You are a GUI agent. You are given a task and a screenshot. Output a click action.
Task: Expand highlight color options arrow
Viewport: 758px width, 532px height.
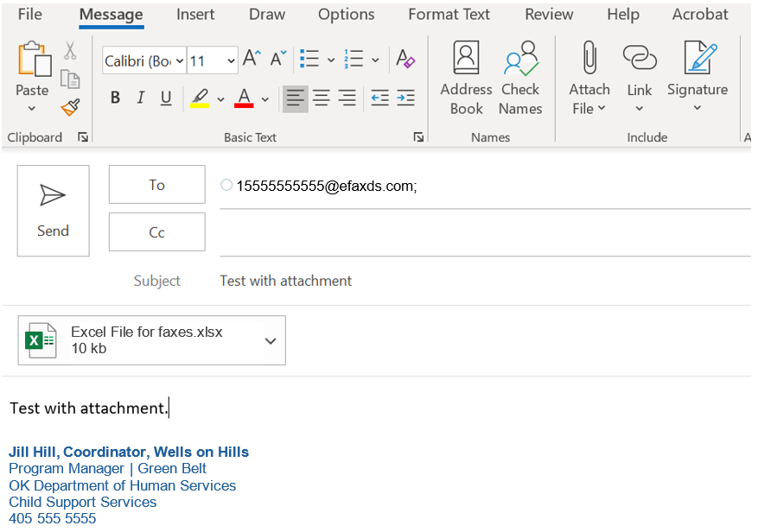221,99
